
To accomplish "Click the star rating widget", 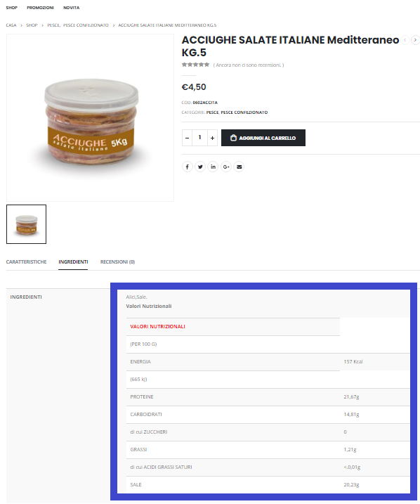I will click(x=195, y=65).
